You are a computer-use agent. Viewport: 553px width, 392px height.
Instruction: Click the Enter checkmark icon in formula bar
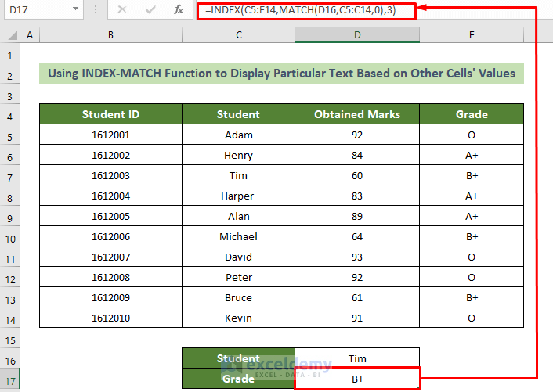tap(150, 9)
